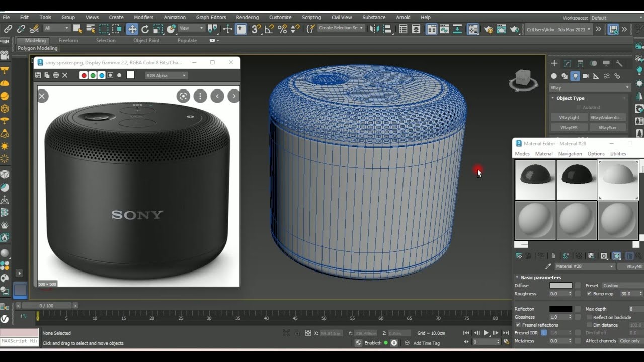Switch to Freeform ribbon tab
The width and height of the screenshot is (644, 362).
click(68, 40)
